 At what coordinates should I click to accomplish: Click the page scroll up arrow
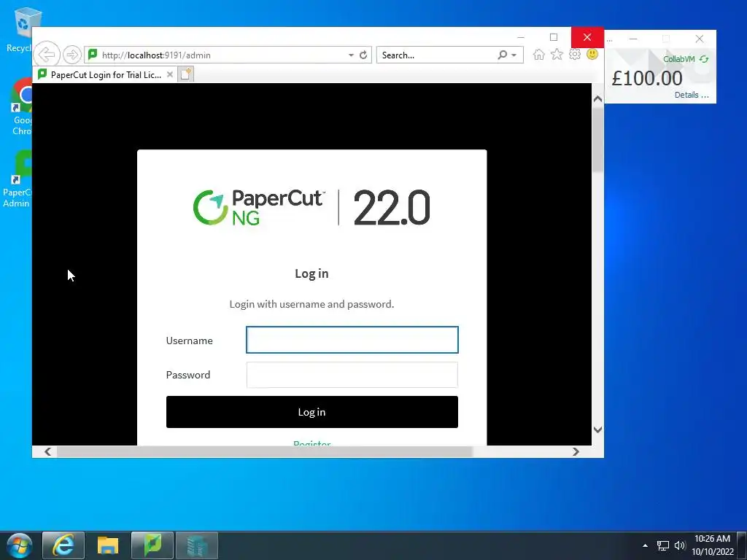point(598,98)
